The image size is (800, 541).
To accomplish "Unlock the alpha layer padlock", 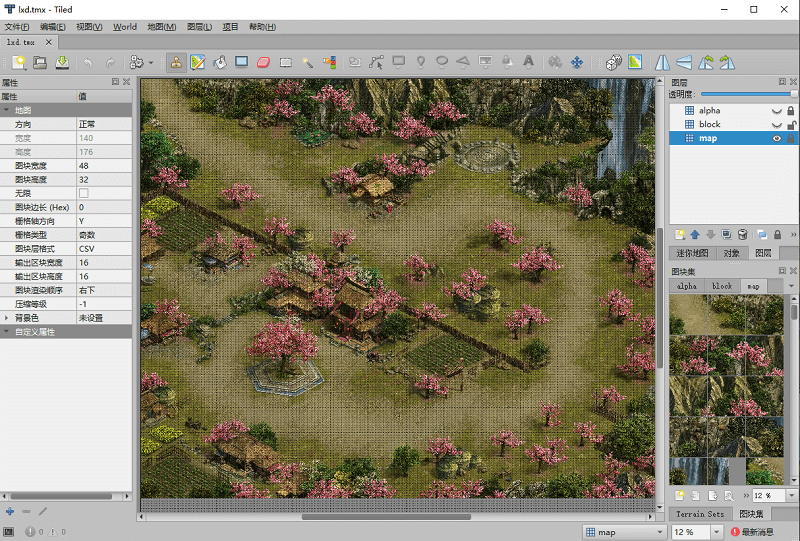I will coord(790,110).
